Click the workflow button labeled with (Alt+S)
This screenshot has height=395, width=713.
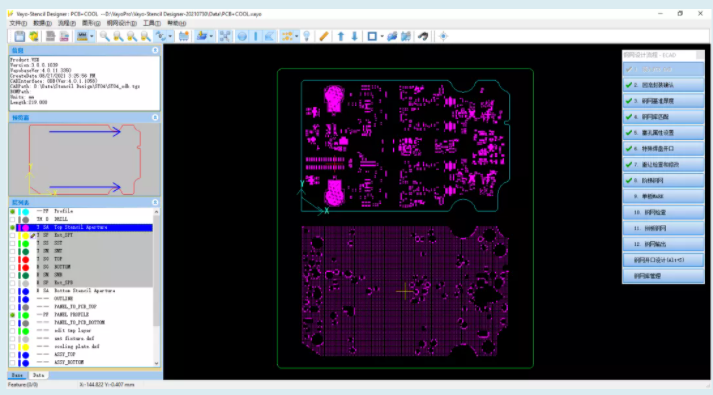[663, 260]
